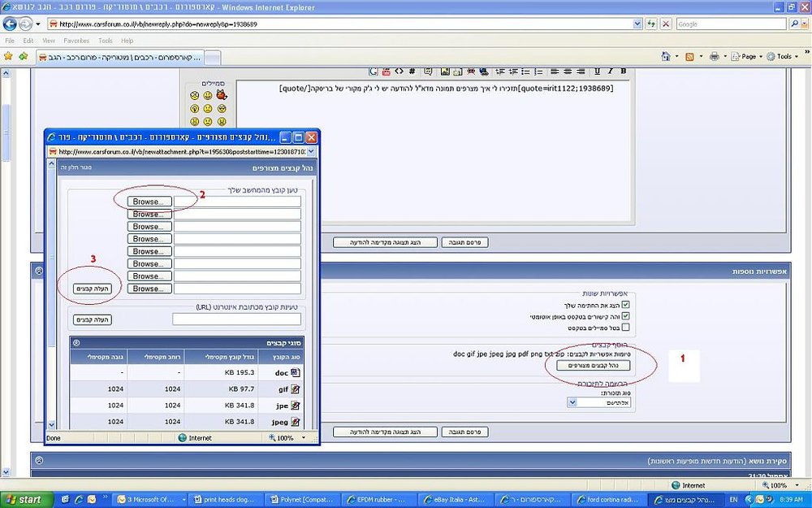Click the orange RSS feeds icon
The image size is (812, 508).
(x=689, y=57)
